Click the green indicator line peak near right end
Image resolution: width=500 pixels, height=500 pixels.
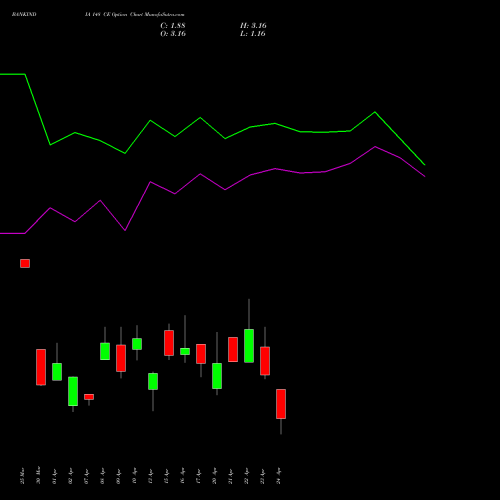click(375, 112)
